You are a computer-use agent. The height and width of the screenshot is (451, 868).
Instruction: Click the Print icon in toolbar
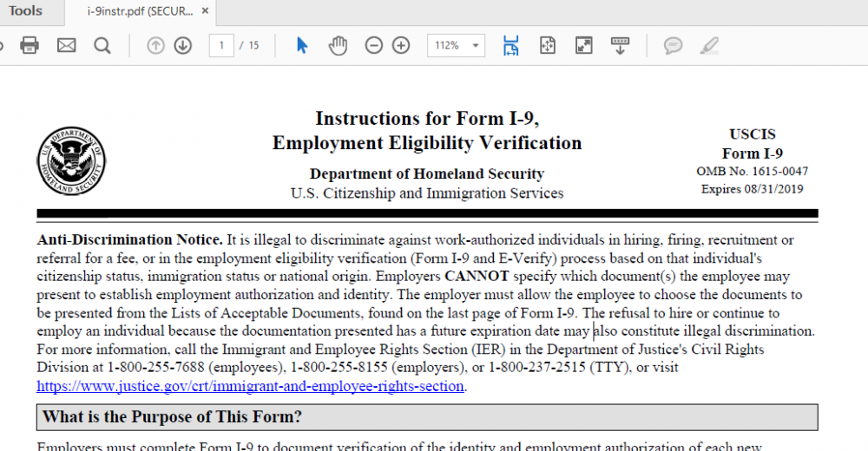pyautogui.click(x=30, y=45)
